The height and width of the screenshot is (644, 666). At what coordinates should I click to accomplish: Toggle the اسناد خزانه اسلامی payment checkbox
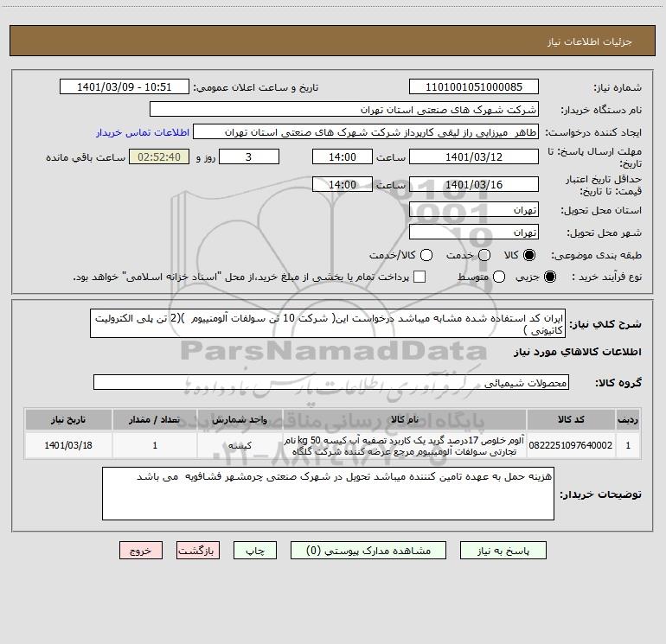(x=419, y=277)
